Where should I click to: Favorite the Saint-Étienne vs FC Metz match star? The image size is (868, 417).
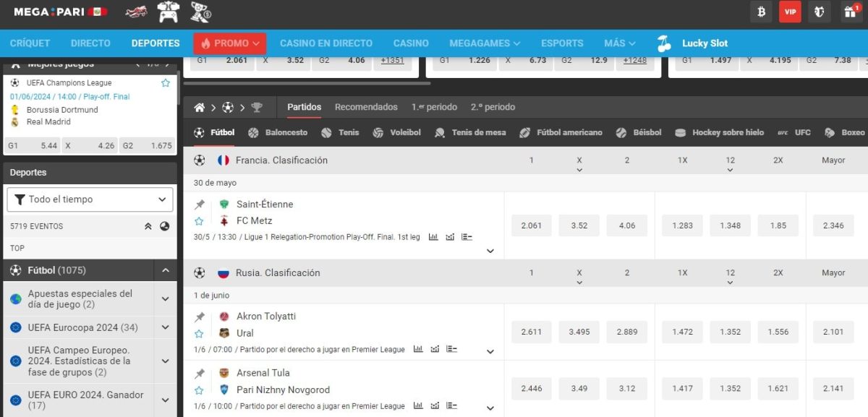click(x=200, y=221)
